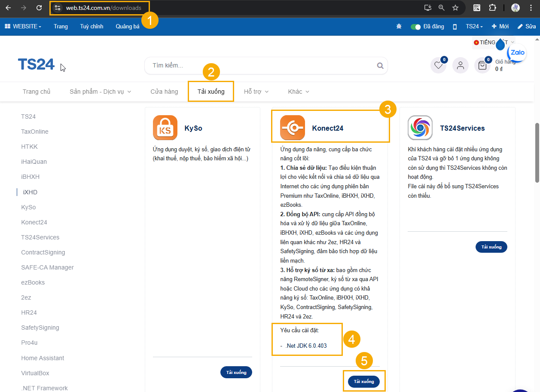Image resolution: width=540 pixels, height=392 pixels.
Task: Go to Cửa hàng tab
Action: 164,92
